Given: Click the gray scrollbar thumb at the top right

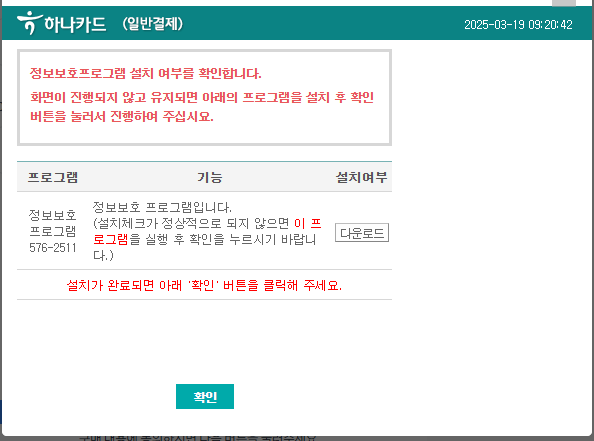Looking at the screenshot, I should pos(564,3).
